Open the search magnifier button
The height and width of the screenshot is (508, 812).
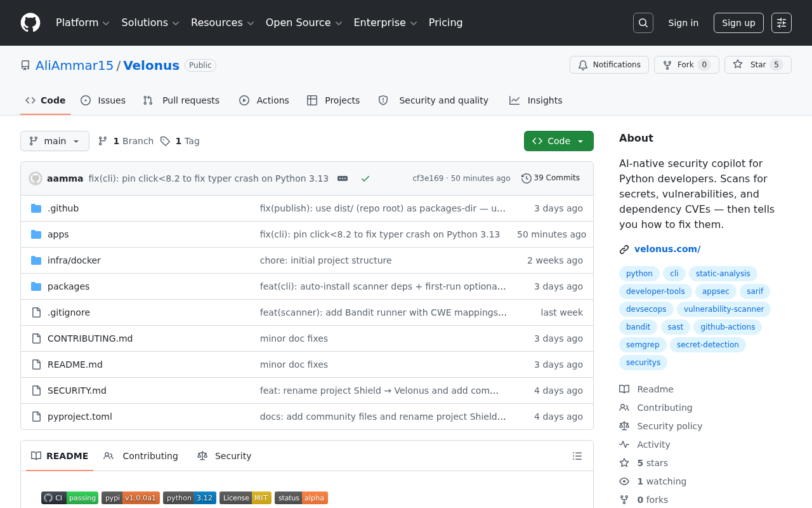[x=643, y=23]
